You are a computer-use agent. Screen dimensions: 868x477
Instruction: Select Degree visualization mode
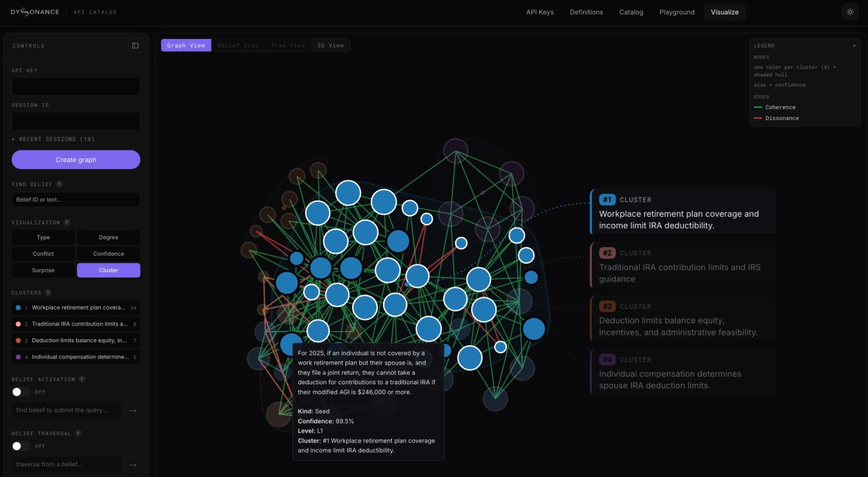click(x=108, y=237)
